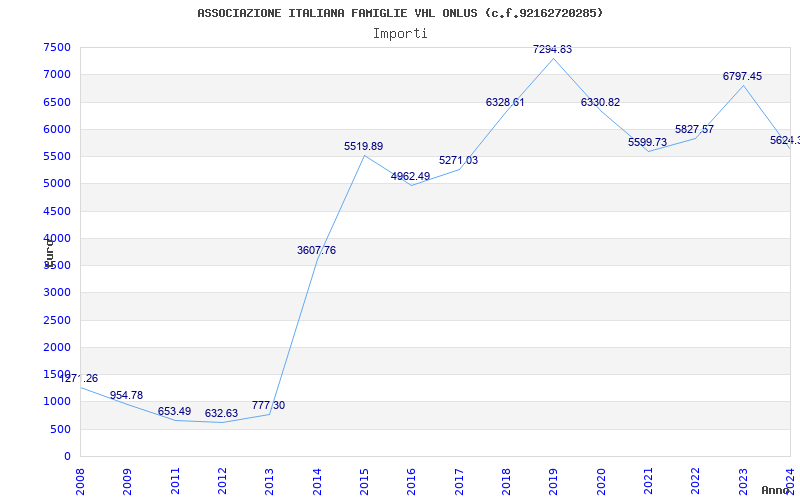This screenshot has height=500, width=800.
Task: Click year 2018 on the x-axis
Action: [506, 482]
